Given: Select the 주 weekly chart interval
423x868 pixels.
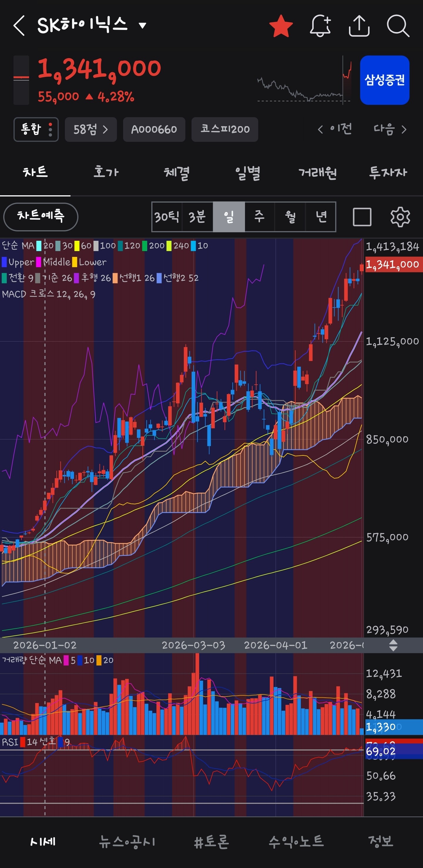Looking at the screenshot, I should coord(259,217).
